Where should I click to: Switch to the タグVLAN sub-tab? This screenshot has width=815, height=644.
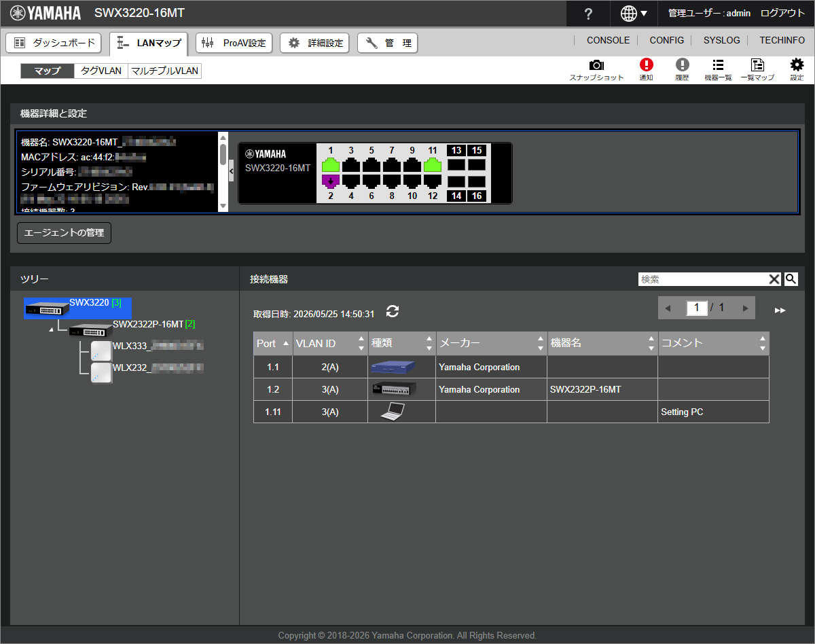(x=101, y=71)
